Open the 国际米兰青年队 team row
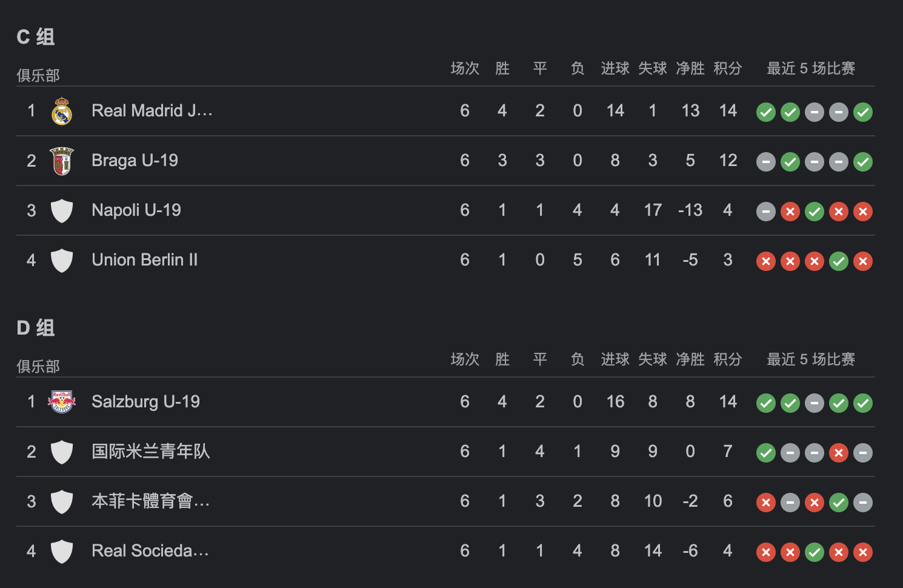This screenshot has width=903, height=588. point(445,452)
